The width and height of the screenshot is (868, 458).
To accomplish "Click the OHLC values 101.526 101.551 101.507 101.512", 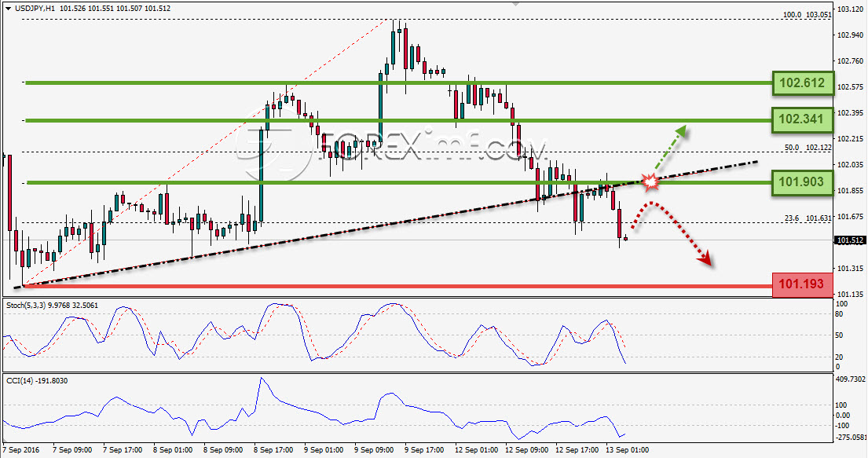I will [x=115, y=9].
